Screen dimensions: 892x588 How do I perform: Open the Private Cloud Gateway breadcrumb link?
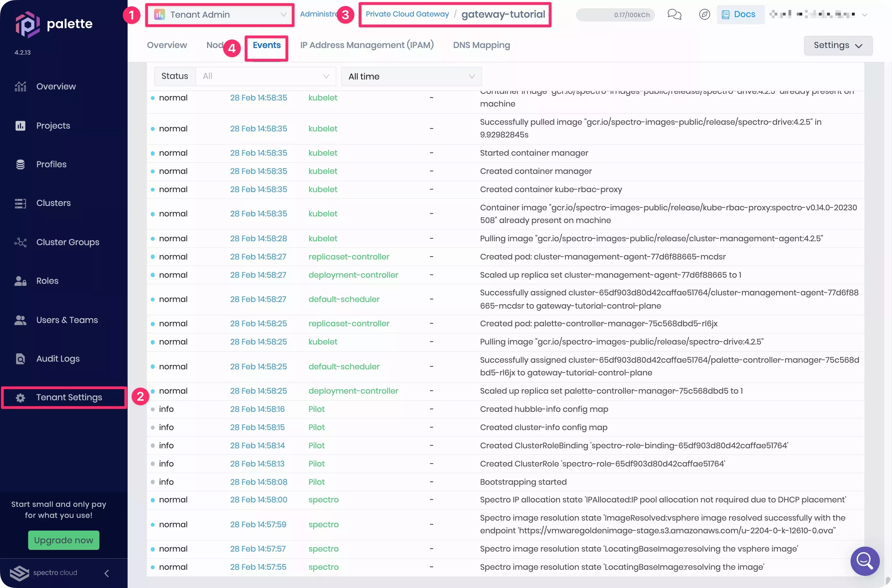point(407,14)
